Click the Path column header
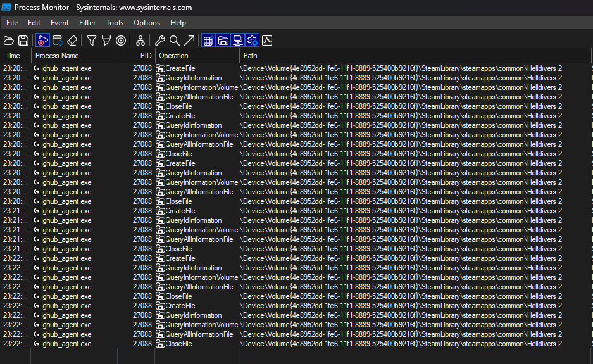The width and height of the screenshot is (593, 364). (x=251, y=56)
